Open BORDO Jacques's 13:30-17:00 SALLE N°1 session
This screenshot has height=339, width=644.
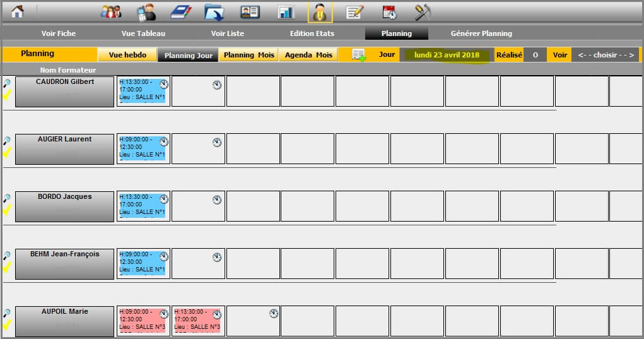(x=143, y=206)
